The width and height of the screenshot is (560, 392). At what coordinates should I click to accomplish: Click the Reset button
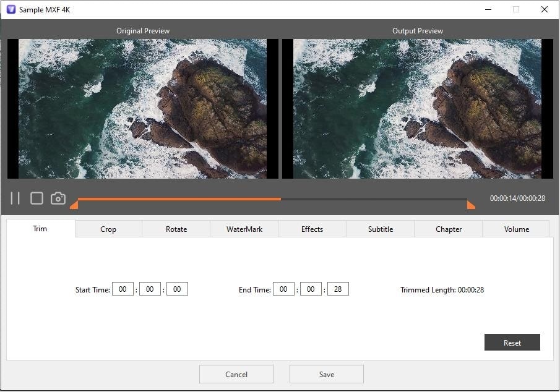tap(512, 342)
